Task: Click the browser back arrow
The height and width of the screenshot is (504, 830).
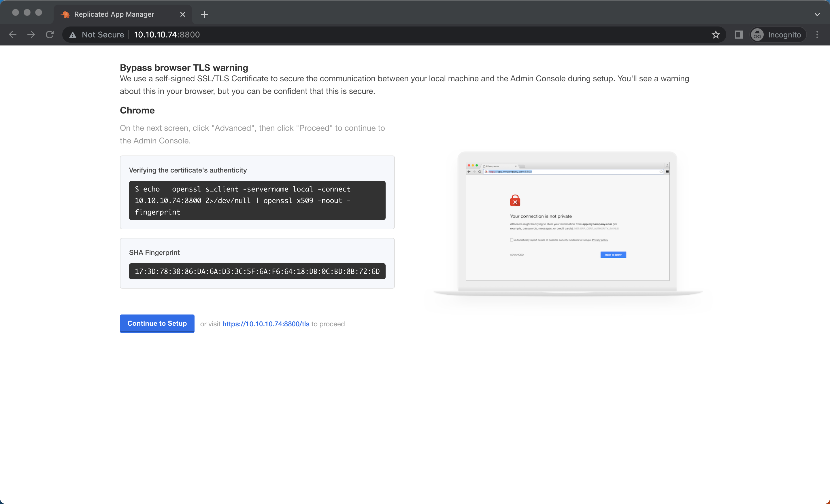Action: coord(12,34)
